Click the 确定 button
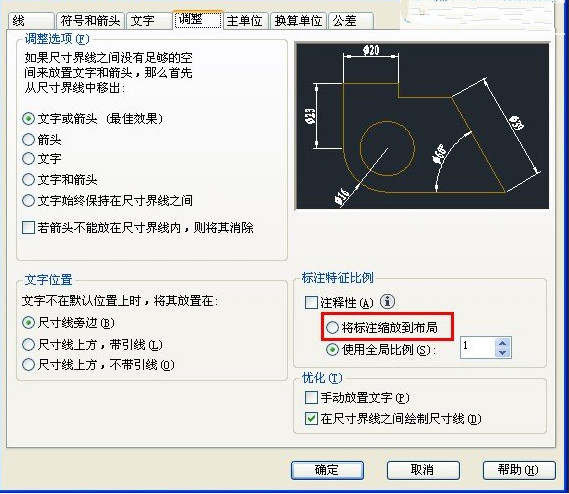 [327, 470]
